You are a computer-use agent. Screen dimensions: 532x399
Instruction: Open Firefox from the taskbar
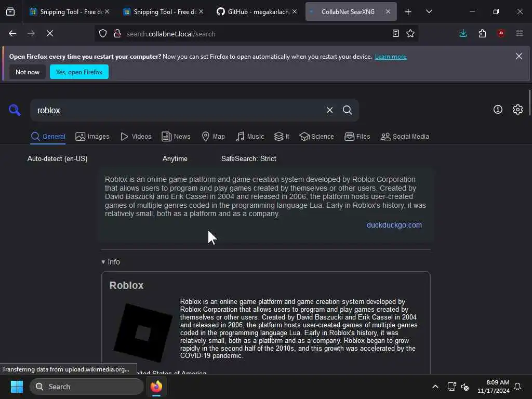click(156, 387)
